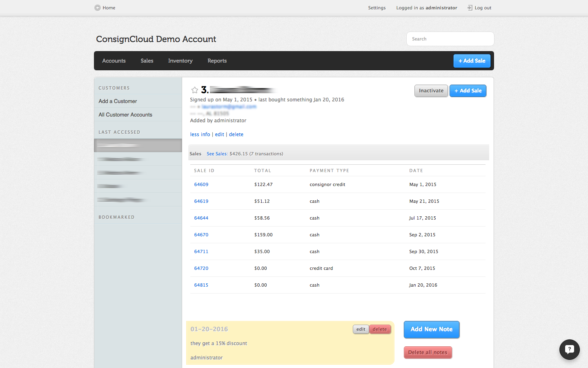Image resolution: width=588 pixels, height=368 pixels.
Task: Delete the 01-20-2016 note
Action: 380,330
